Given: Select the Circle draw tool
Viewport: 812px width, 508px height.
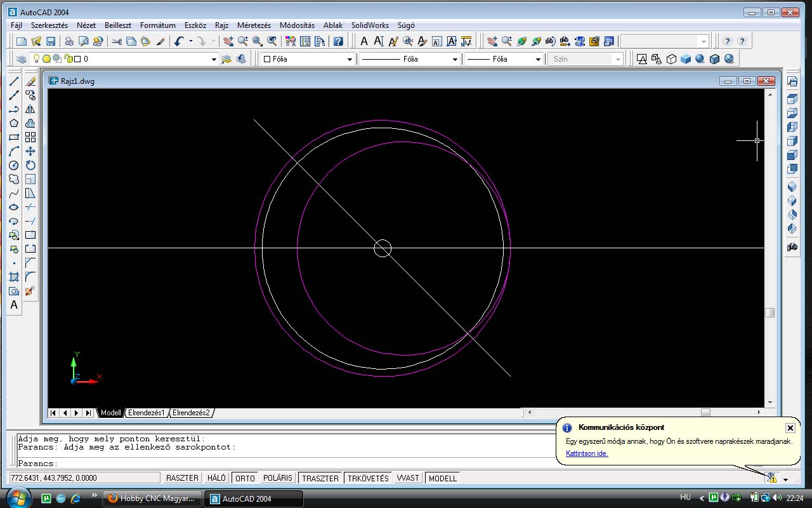Looking at the screenshot, I should coord(14,165).
